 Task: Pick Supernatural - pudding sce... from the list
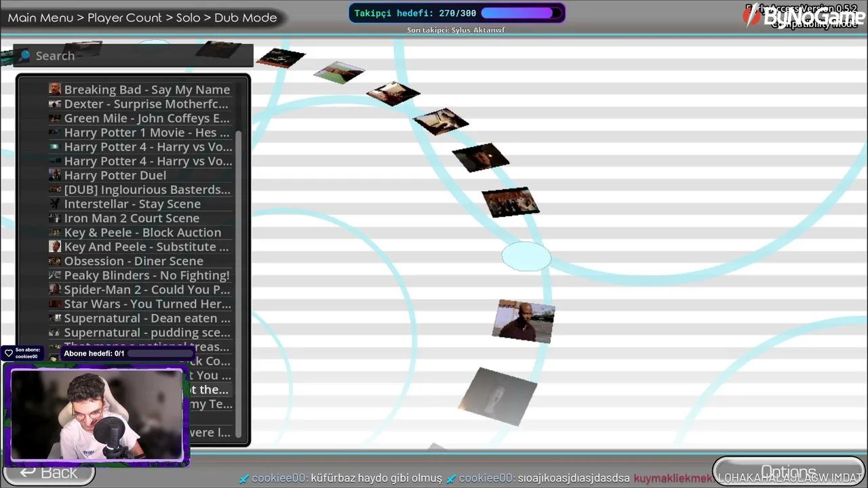click(x=141, y=332)
